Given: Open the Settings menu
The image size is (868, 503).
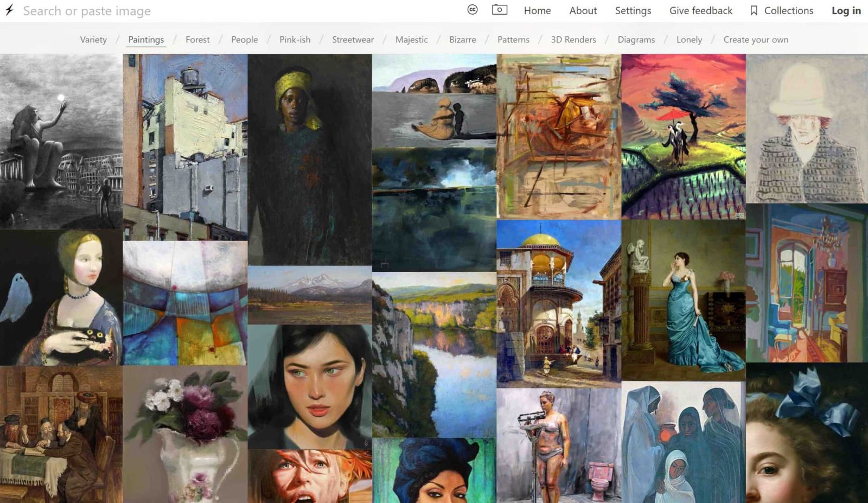Looking at the screenshot, I should [633, 11].
